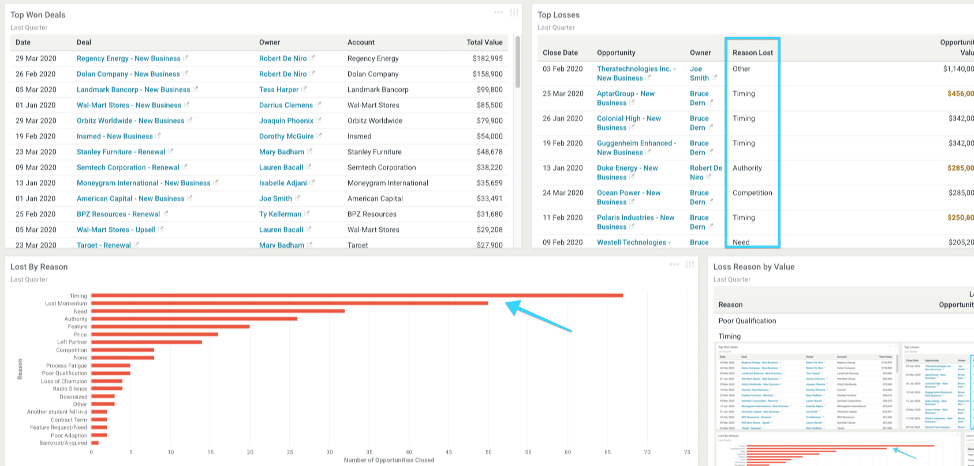Click external link icon beside Wal-Mart Stores - Upsell

[x=160, y=229]
